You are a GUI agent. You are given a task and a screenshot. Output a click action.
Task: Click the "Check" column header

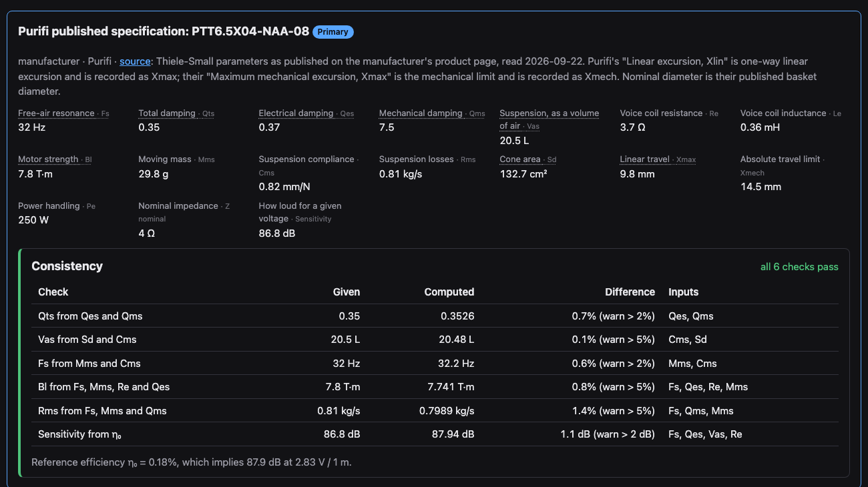[x=53, y=292]
